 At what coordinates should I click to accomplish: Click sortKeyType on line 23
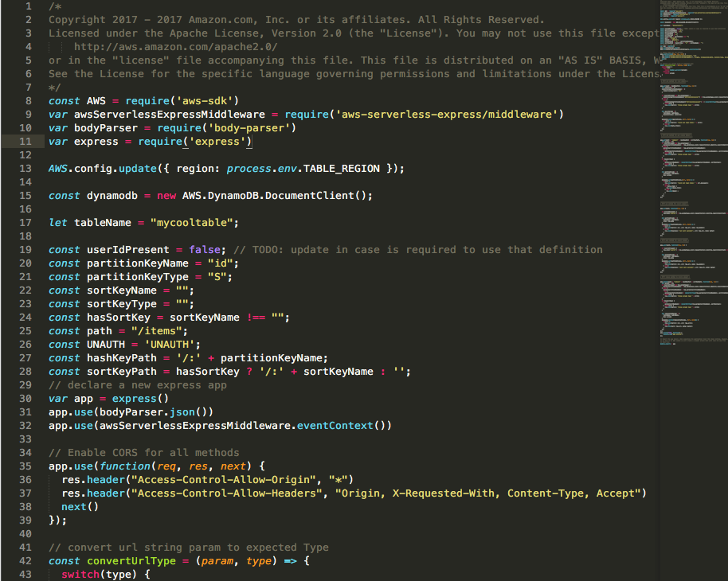(122, 304)
